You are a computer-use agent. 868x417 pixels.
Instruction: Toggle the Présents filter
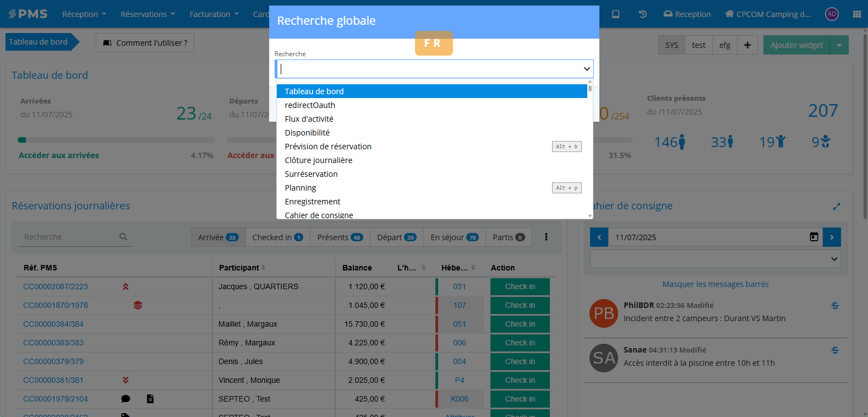340,237
